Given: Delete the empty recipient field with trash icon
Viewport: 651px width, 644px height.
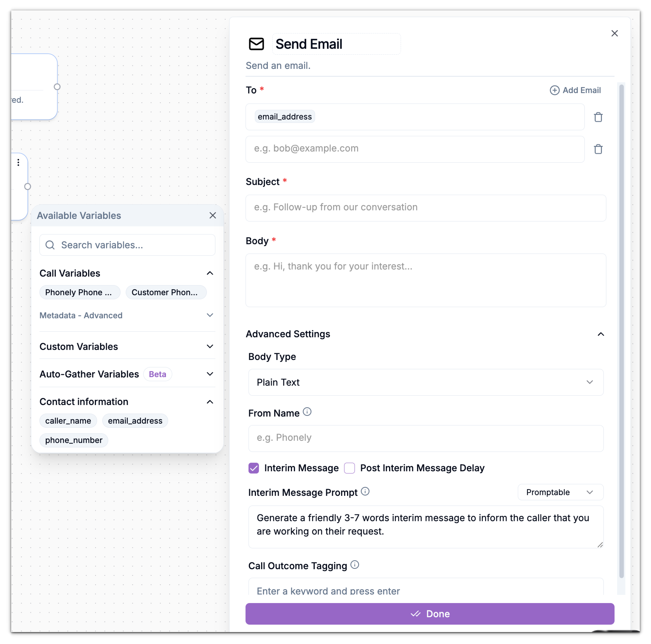Looking at the screenshot, I should [x=598, y=149].
